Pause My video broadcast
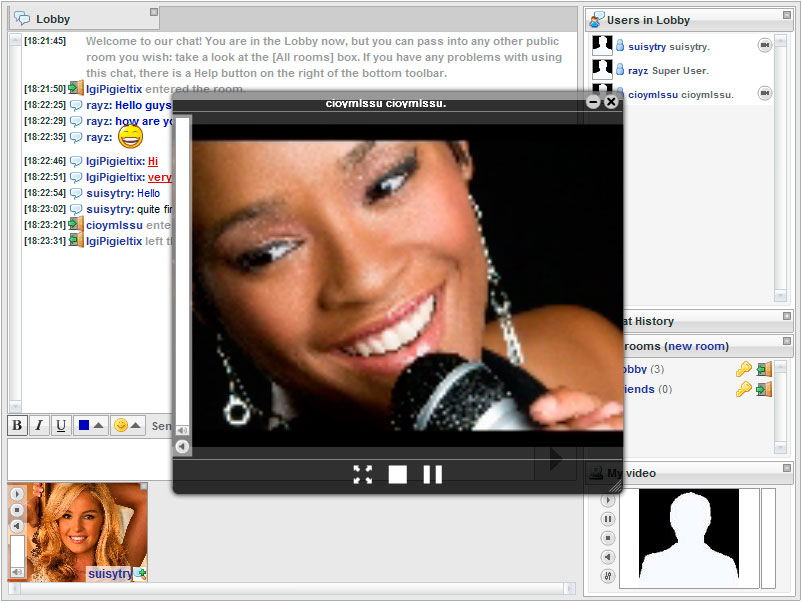 (608, 519)
